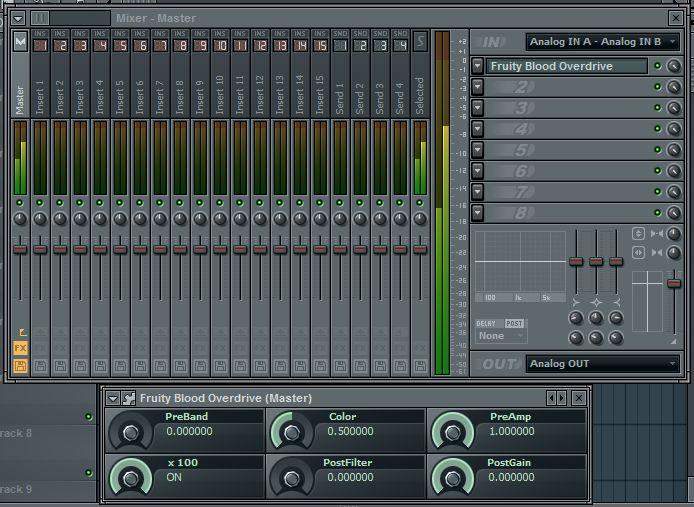This screenshot has height=507, width=694.
Task: Toggle the mute LED on Insert 1 track
Action: coord(40,202)
